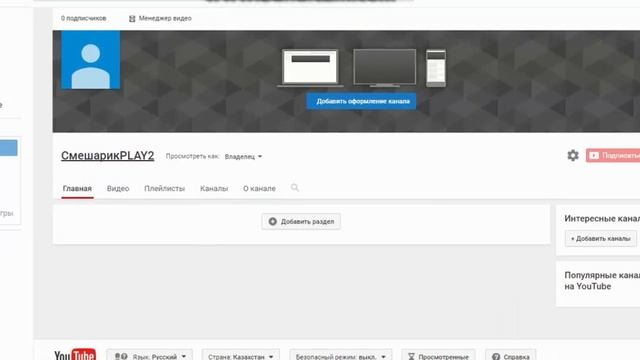Image resolution: width=640 pixels, height=360 pixels.
Task: Add channel art with Добавить оформление канала
Action: [362, 101]
